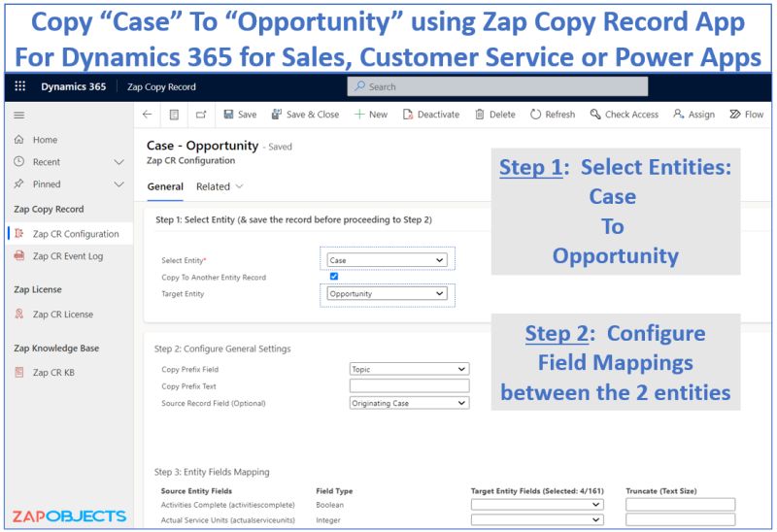Click the Assign person icon
777x532 pixels.
pos(678,115)
